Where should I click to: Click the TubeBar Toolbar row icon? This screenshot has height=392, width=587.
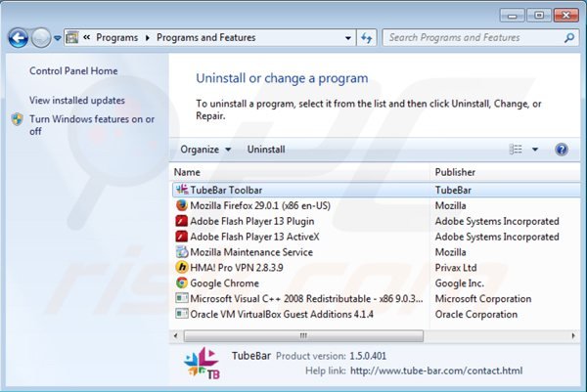click(x=182, y=190)
